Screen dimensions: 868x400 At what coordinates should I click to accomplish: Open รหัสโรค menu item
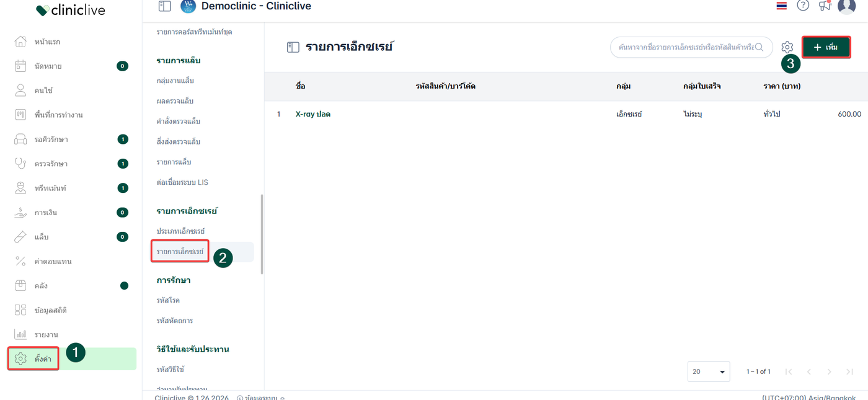pos(168,300)
